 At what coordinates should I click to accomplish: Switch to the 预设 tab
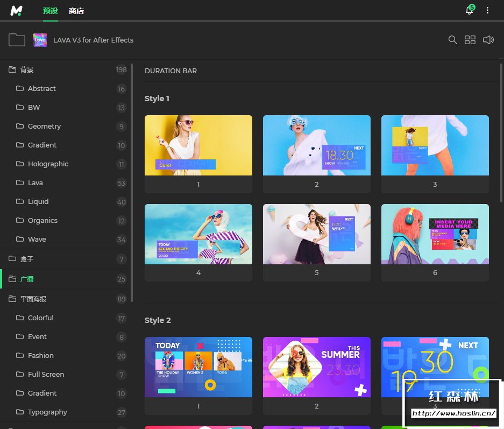coord(50,11)
